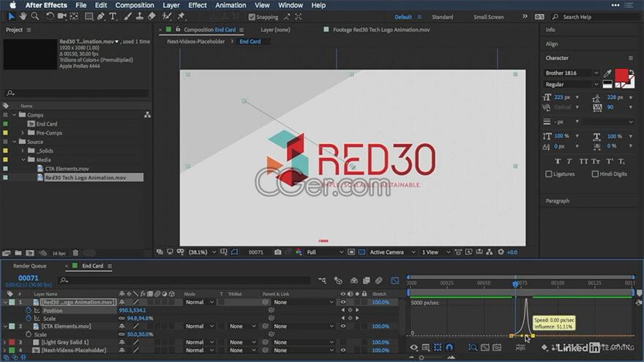Select the Type tool
The image size is (644, 362).
(x=113, y=16)
